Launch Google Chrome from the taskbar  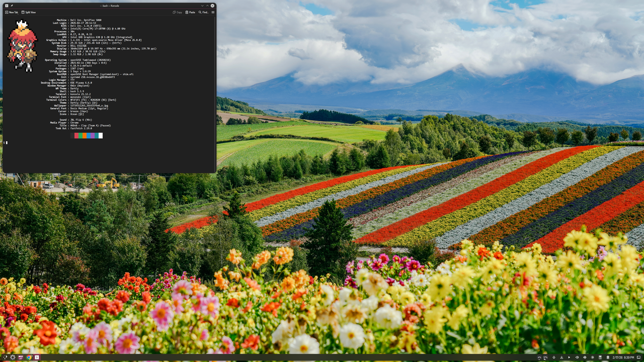coord(29,357)
